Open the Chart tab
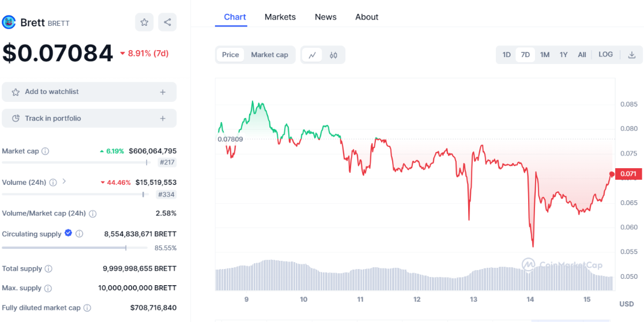The image size is (644, 322). pos(235,17)
